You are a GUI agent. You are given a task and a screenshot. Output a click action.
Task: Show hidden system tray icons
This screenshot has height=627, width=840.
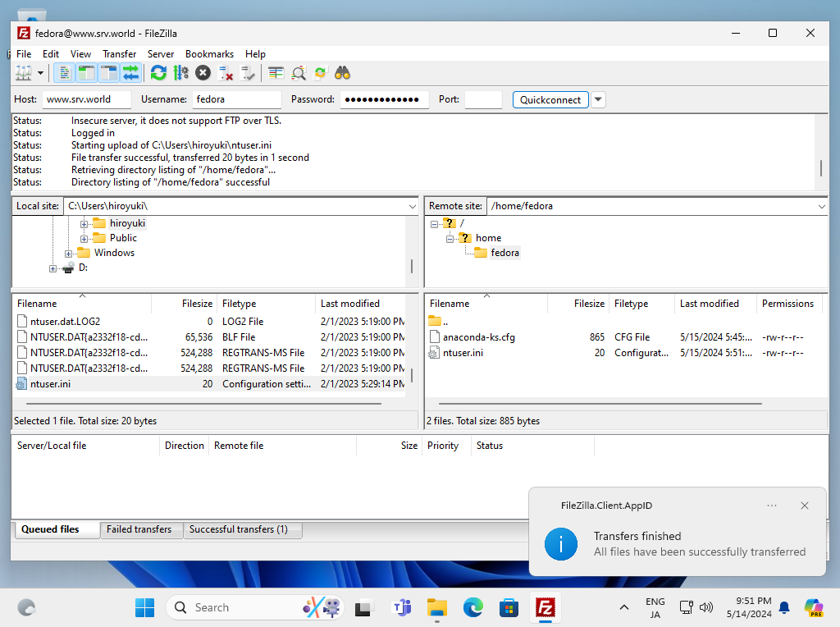(x=623, y=607)
